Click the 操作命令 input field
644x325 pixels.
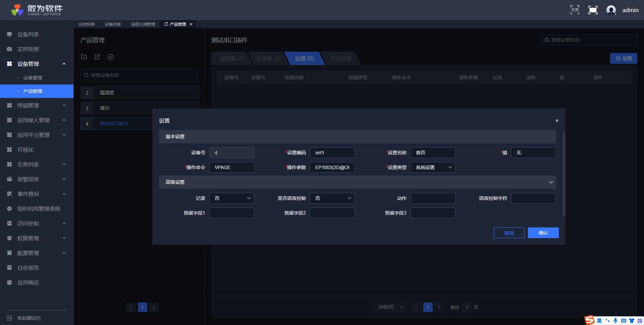coord(231,167)
